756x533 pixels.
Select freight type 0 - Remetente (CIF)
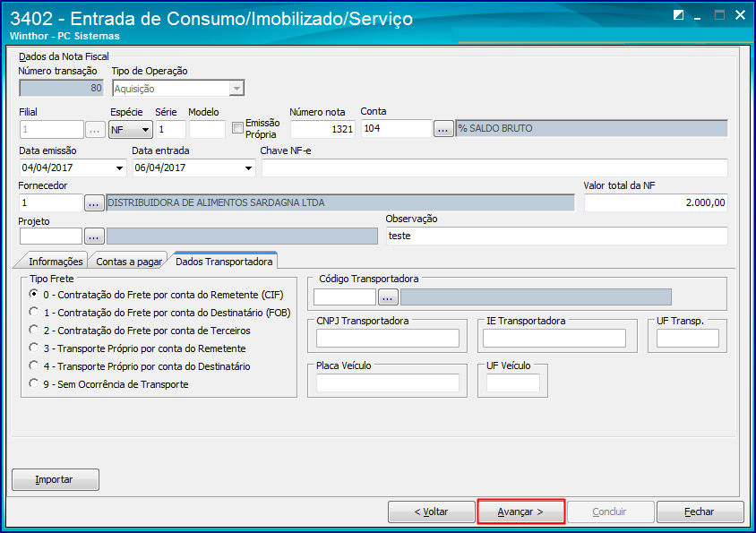33,294
